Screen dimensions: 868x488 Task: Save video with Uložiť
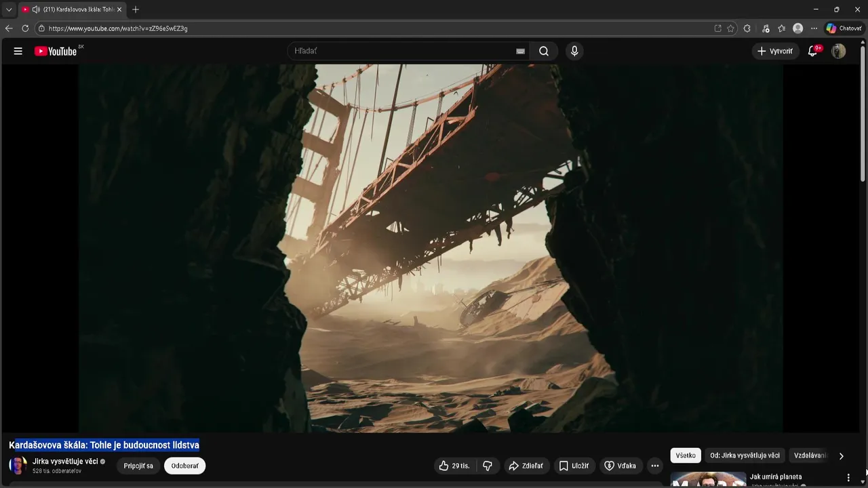click(x=574, y=466)
